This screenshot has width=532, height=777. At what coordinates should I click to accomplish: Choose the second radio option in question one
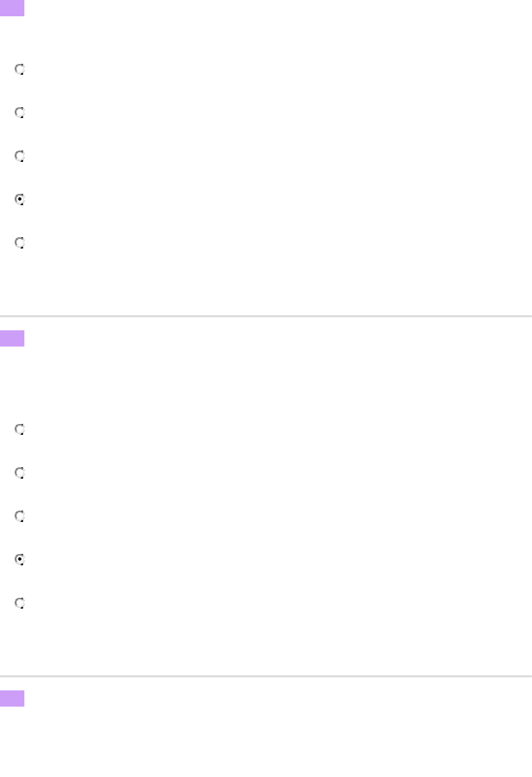[20, 113]
